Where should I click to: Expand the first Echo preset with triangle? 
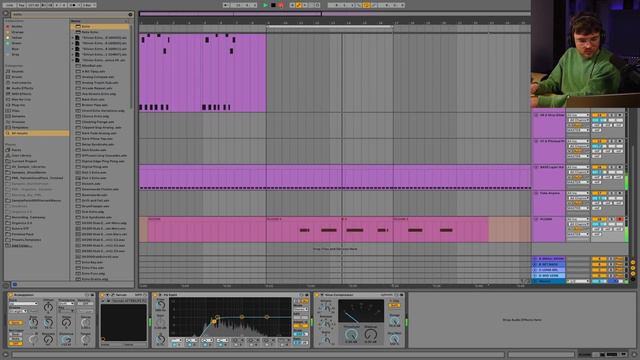tap(73, 38)
